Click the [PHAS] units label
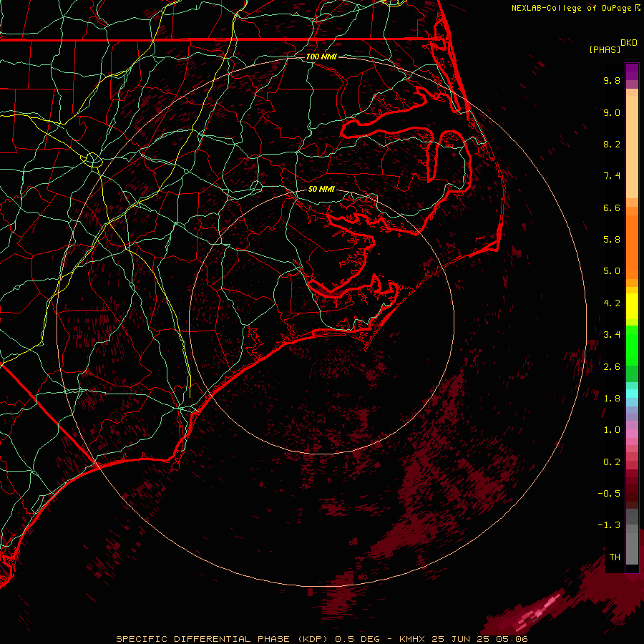This screenshot has width=644, height=644. point(605,50)
